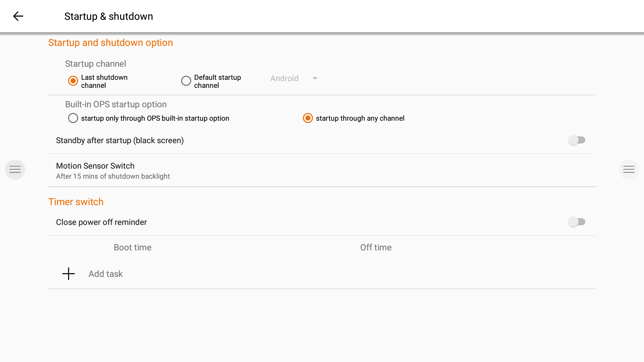Click After 15 mins of shutdown backlight text
This screenshot has width=644, height=362.
coord(113,176)
